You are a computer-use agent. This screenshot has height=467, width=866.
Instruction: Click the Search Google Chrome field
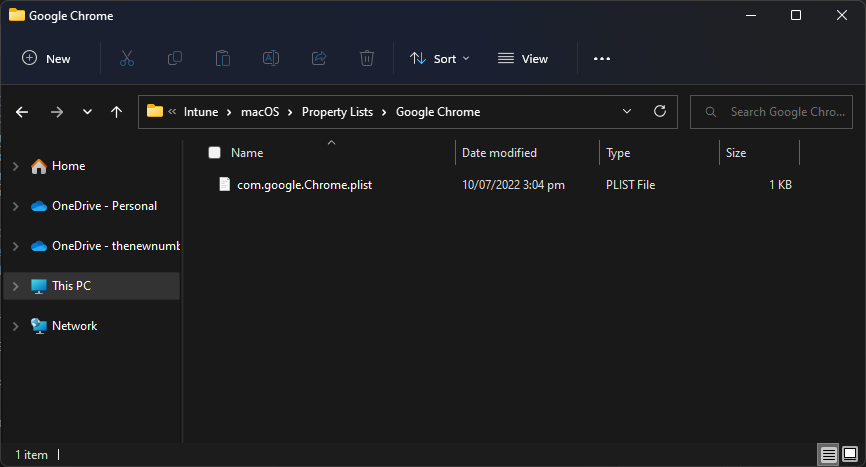772,112
